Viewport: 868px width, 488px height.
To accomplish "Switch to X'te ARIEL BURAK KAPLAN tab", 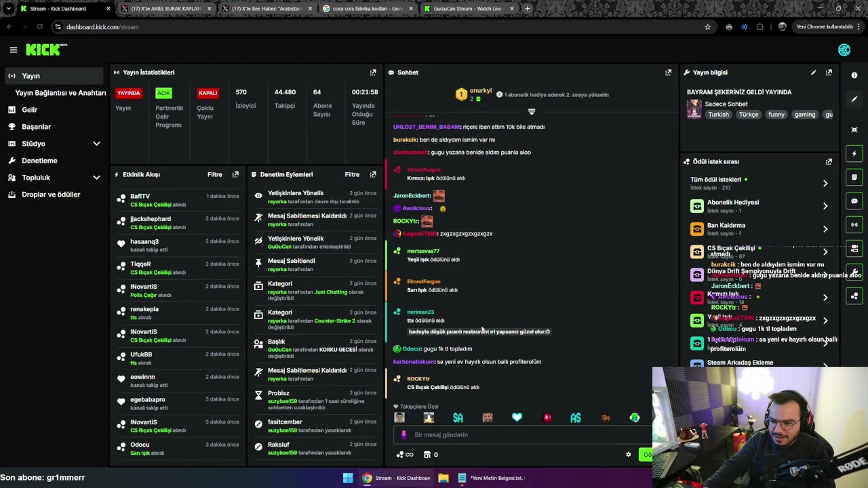I will (165, 9).
